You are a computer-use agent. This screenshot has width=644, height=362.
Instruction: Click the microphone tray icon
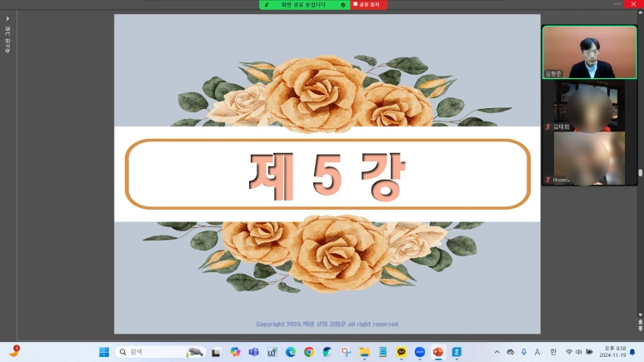tap(524, 352)
